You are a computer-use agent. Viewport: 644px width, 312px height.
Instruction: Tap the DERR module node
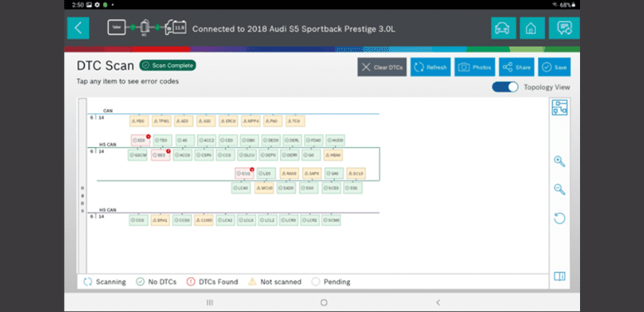[x=290, y=156]
